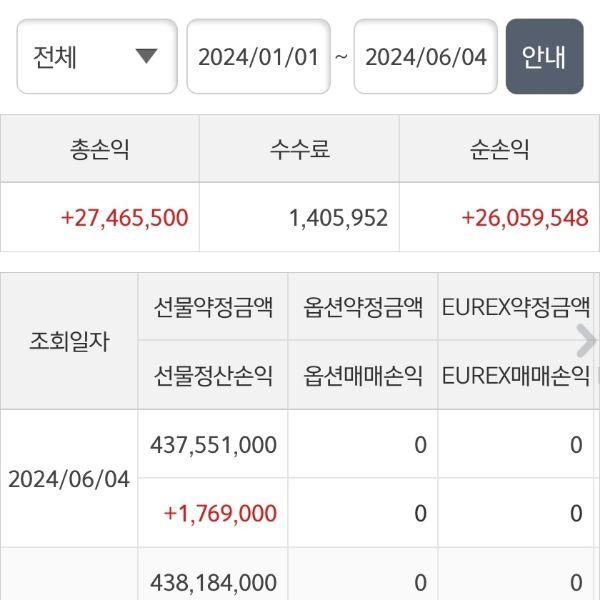Click the total profit value +27,465,500
The width and height of the screenshot is (600, 600).
pyautogui.click(x=125, y=218)
